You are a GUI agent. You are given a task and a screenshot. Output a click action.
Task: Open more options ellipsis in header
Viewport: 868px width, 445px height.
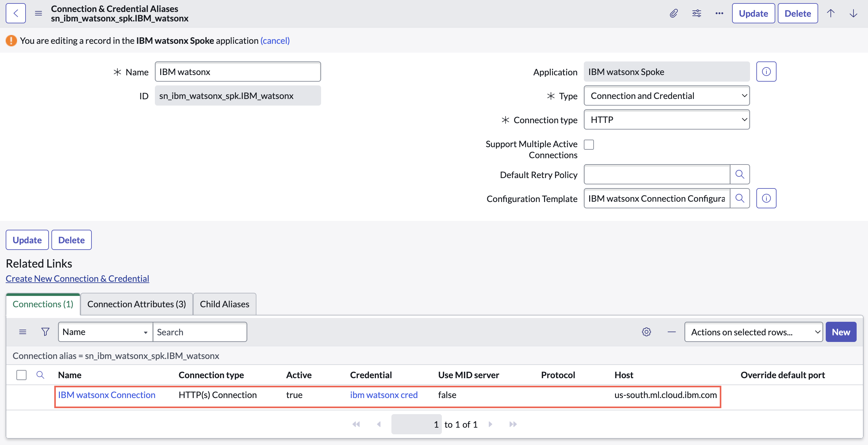[719, 13]
